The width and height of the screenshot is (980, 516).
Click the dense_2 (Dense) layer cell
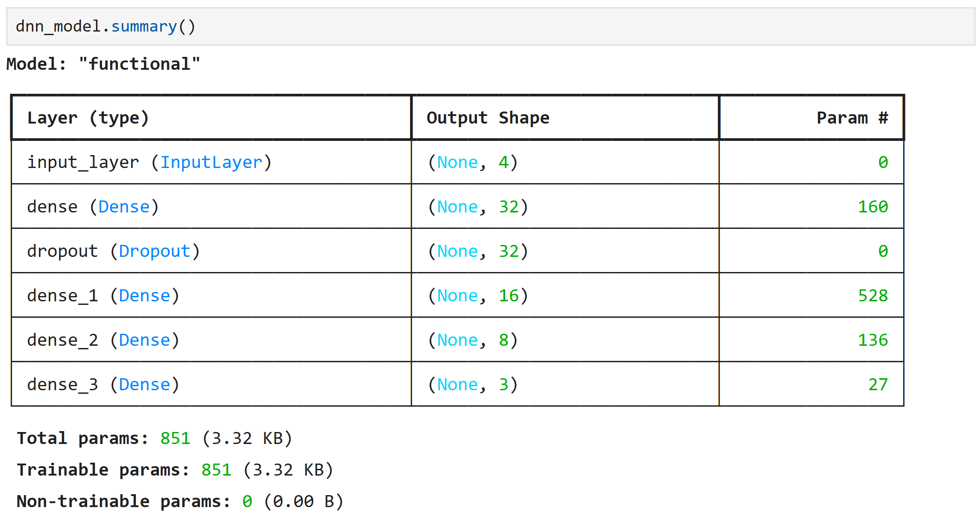(x=103, y=340)
